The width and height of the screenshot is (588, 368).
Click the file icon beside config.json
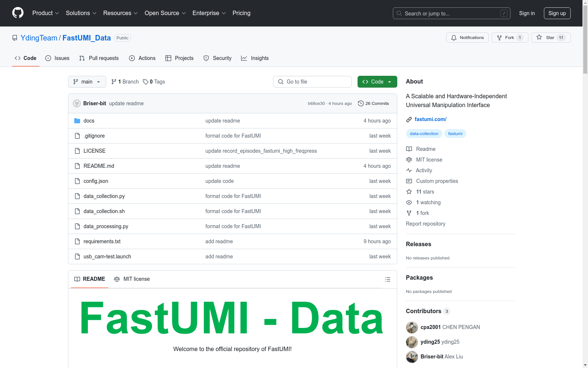pos(77,181)
